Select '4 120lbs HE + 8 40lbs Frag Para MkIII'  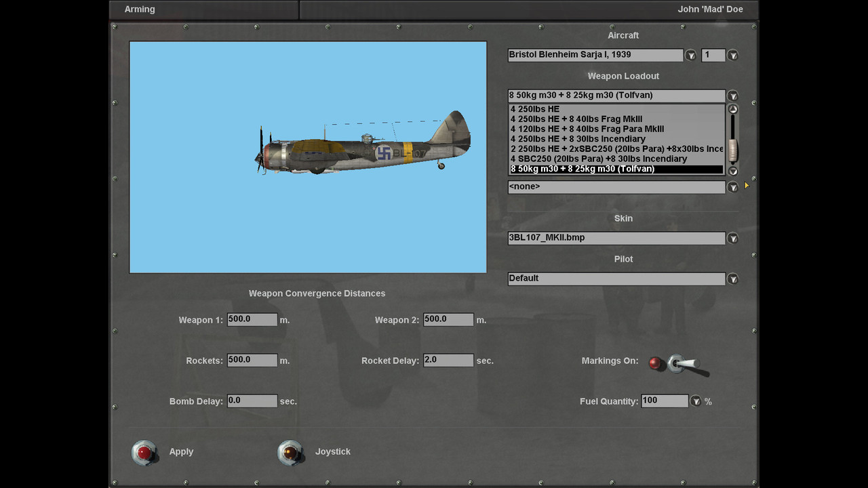(x=617, y=129)
